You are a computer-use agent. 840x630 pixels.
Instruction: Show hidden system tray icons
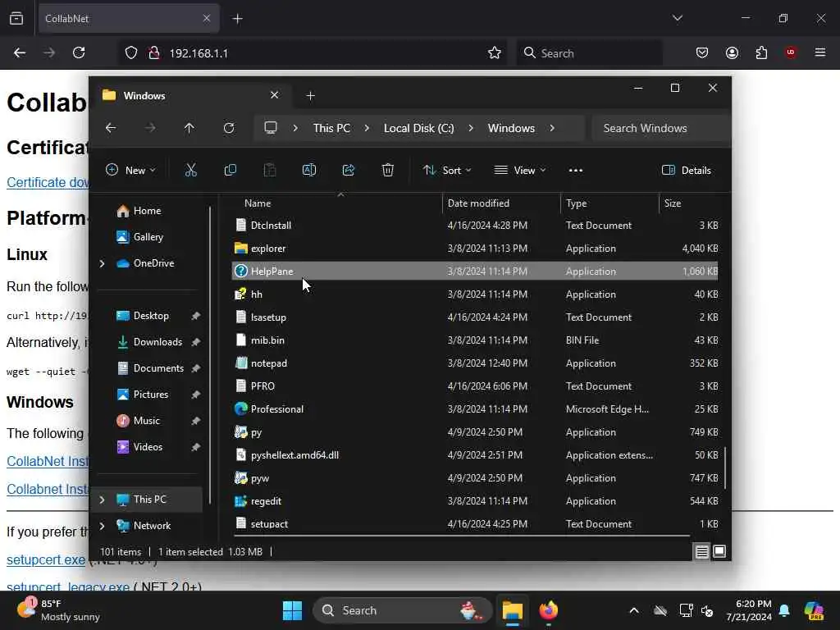tap(634, 610)
